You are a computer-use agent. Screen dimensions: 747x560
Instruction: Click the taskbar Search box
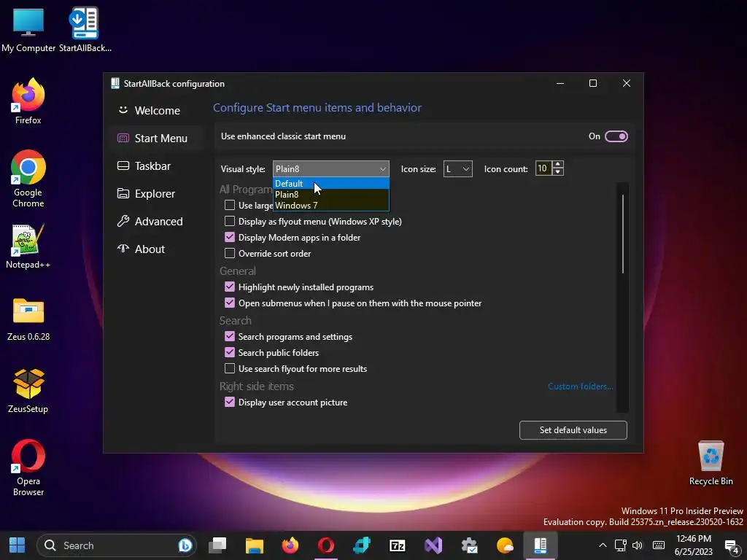click(x=117, y=545)
